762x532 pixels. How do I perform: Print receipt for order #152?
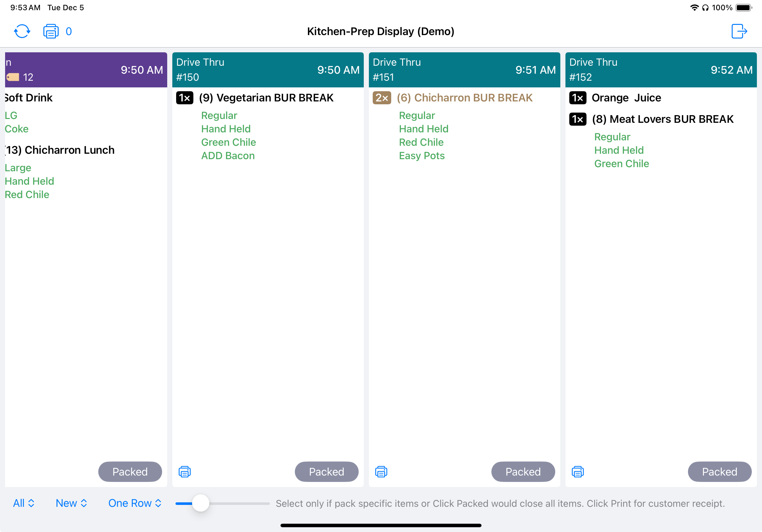(578, 472)
